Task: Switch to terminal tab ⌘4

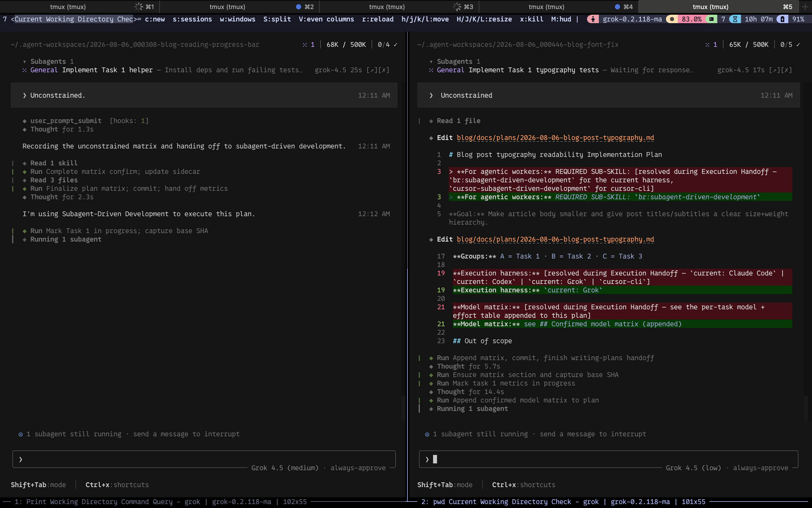Action: pos(558,7)
